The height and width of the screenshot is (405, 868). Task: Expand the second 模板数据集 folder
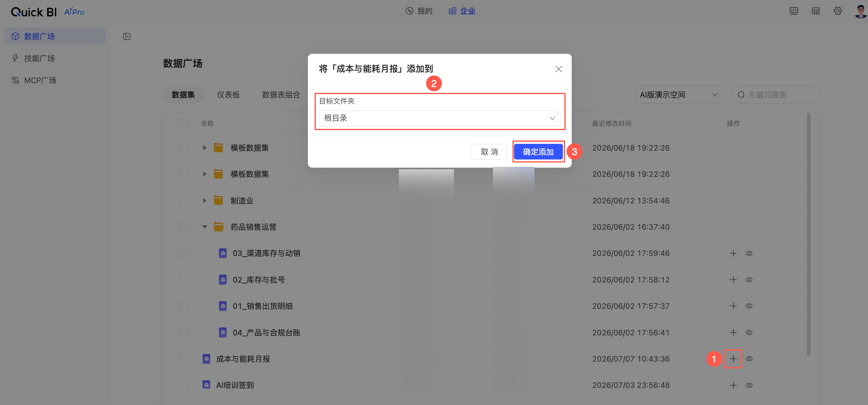tap(205, 174)
